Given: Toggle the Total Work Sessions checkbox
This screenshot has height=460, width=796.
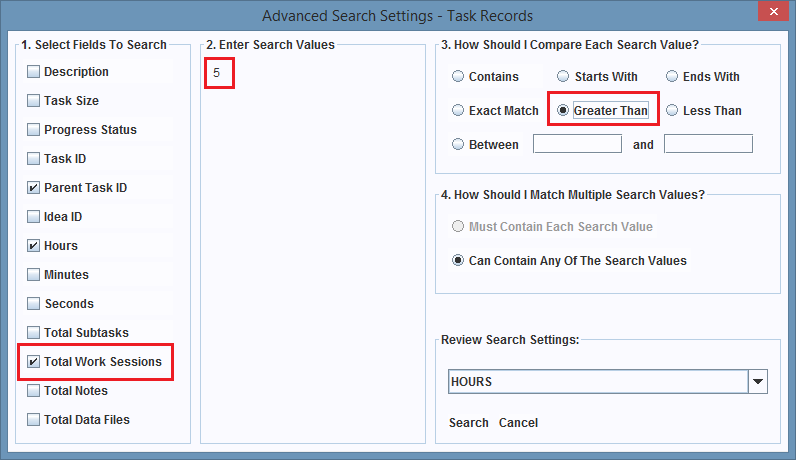Looking at the screenshot, I should pyautogui.click(x=34, y=362).
